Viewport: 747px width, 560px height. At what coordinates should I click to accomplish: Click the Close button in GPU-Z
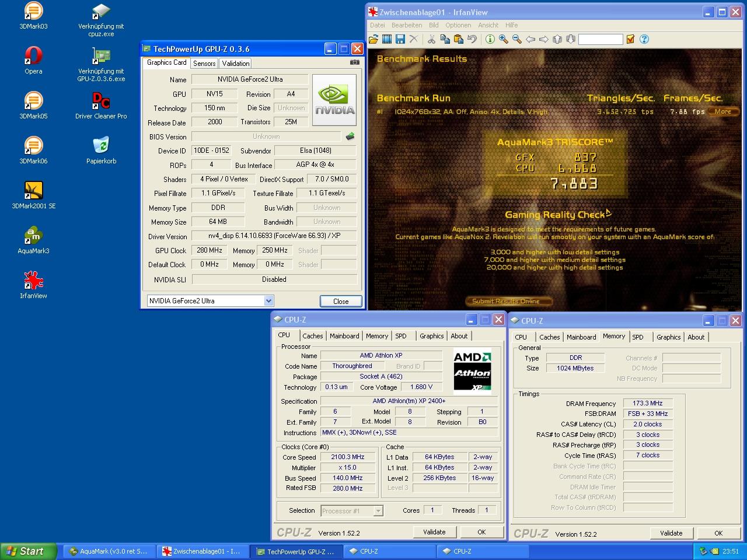pos(341,302)
